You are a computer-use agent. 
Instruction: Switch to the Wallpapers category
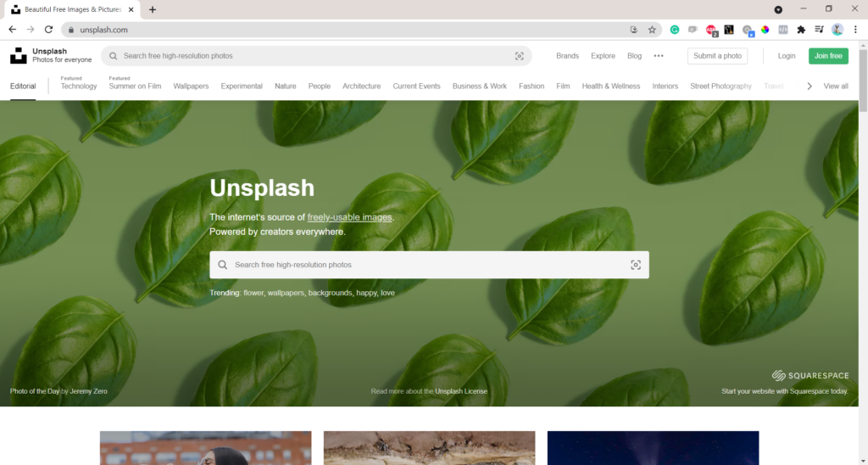click(x=191, y=87)
